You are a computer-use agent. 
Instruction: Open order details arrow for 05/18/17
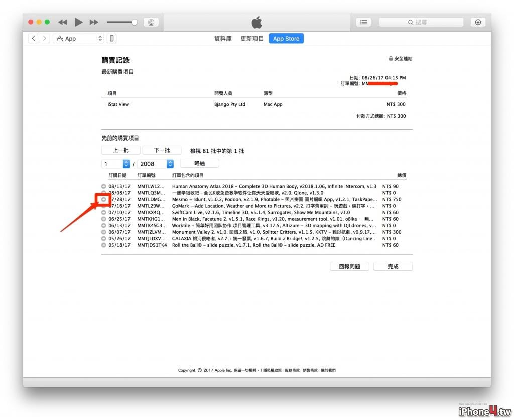coord(103,245)
